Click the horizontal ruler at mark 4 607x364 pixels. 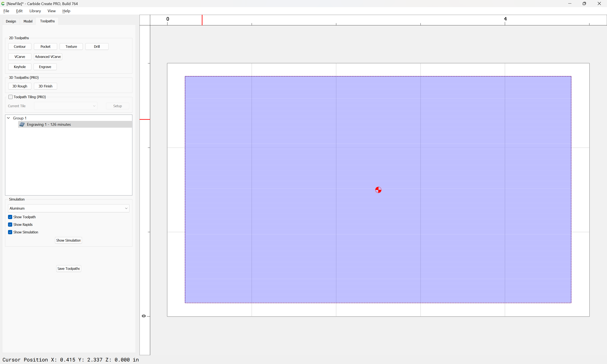coord(505,19)
